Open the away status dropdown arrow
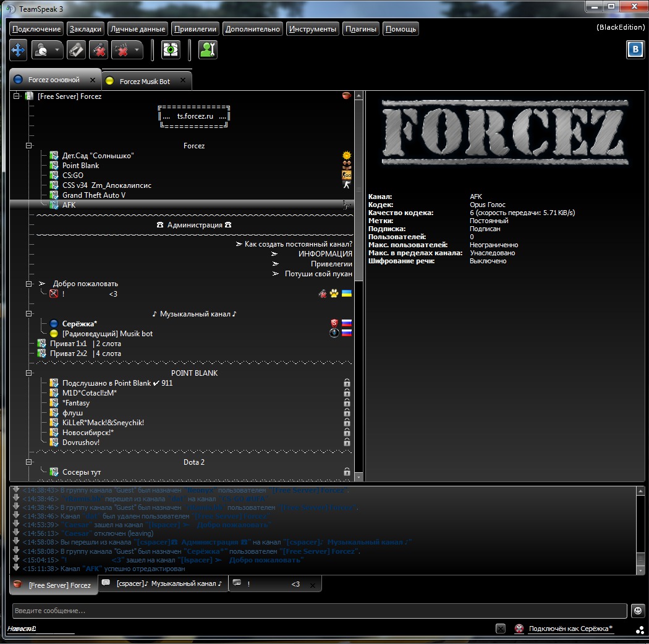Image resolution: width=649 pixels, height=644 pixels. (57, 50)
